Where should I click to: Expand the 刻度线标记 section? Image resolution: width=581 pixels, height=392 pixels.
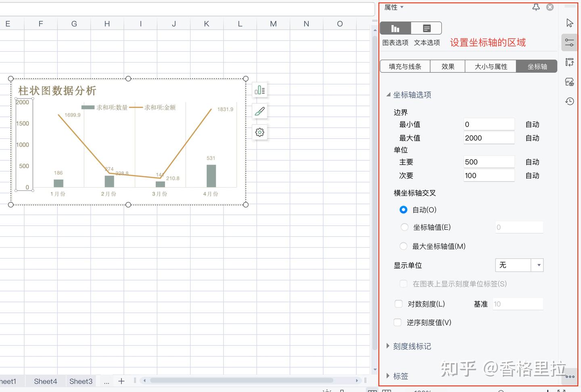click(388, 346)
